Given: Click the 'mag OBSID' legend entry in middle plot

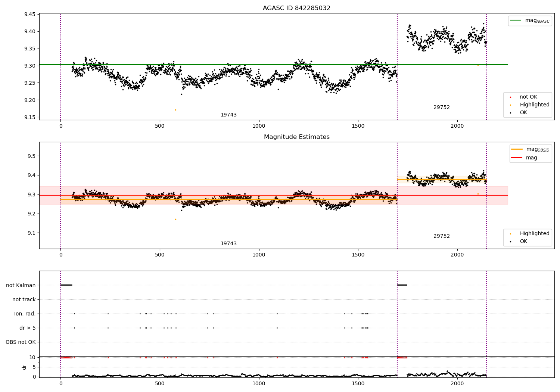Looking at the screenshot, I should click(531, 149).
